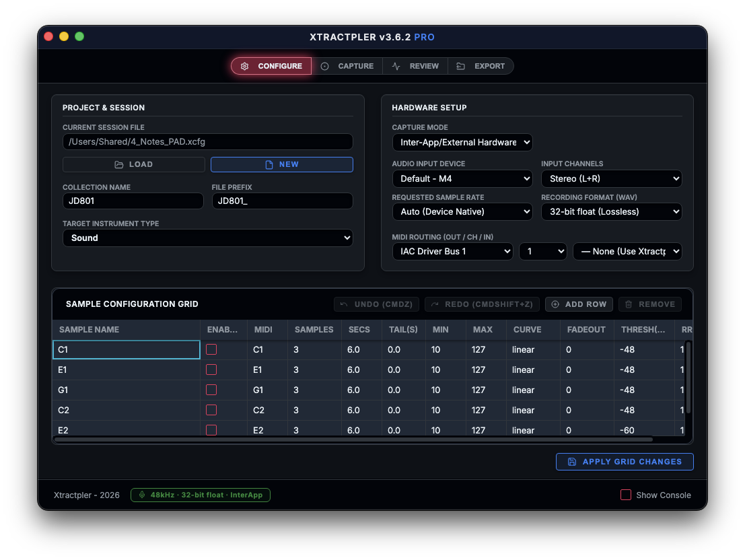Click the Remove button
This screenshot has height=560, width=745.
(x=650, y=304)
